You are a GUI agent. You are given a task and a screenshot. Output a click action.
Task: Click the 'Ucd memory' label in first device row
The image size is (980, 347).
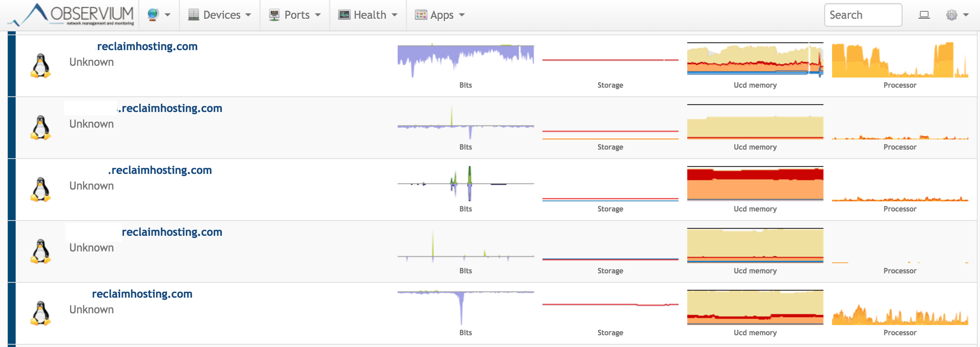click(x=755, y=85)
